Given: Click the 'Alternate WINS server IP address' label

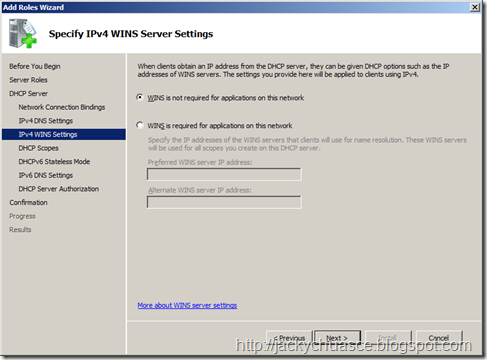Looking at the screenshot, I should [x=200, y=190].
